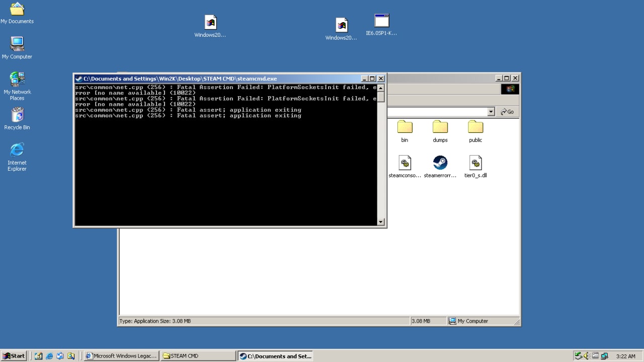This screenshot has height=362, width=644.
Task: Click the C:\Documents and Set... taskbar button
Action: click(275, 356)
